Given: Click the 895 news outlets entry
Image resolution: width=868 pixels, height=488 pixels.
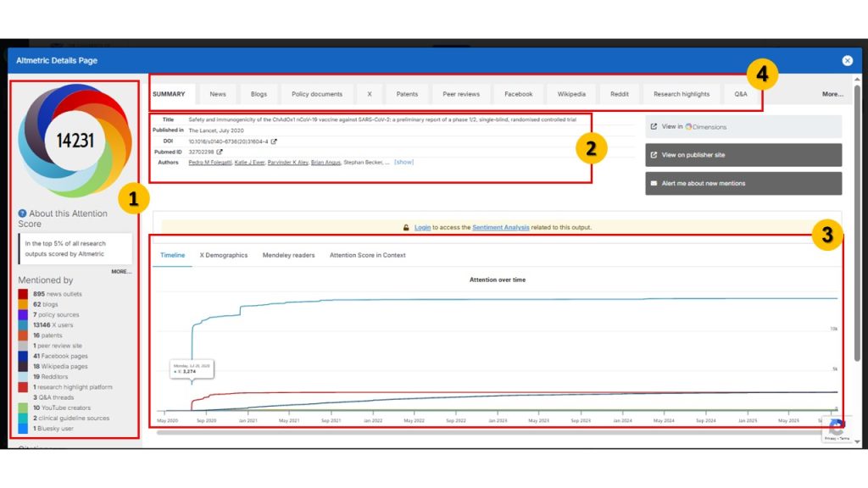Looking at the screenshot, I should coord(57,294).
